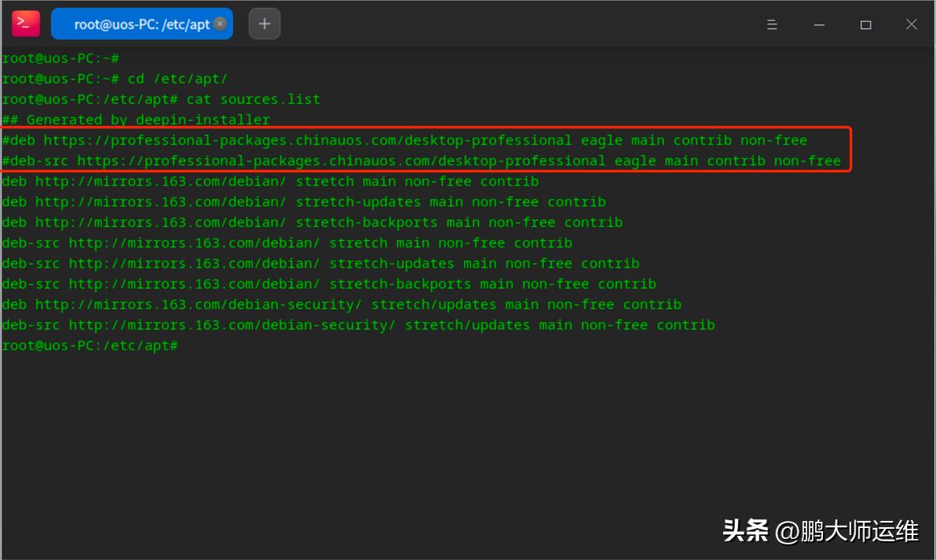Click '## Generated by deepin-installer' line
Image resolution: width=936 pixels, height=560 pixels.
pos(136,120)
